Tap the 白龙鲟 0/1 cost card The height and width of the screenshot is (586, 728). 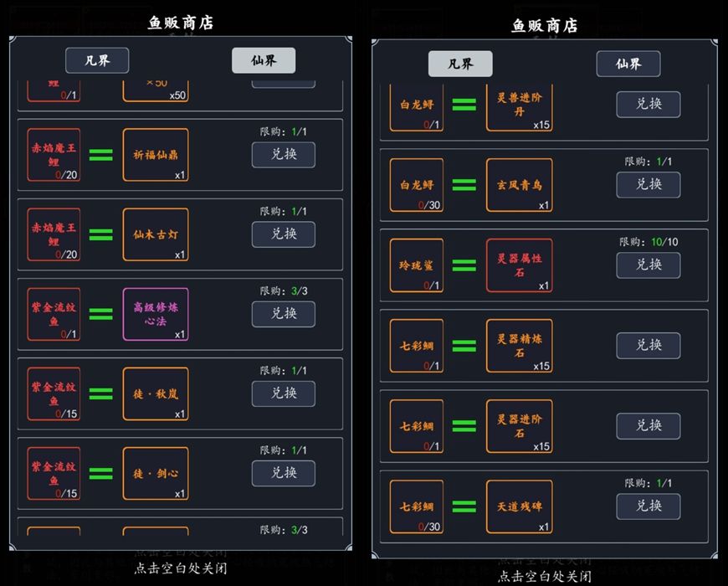point(417,107)
